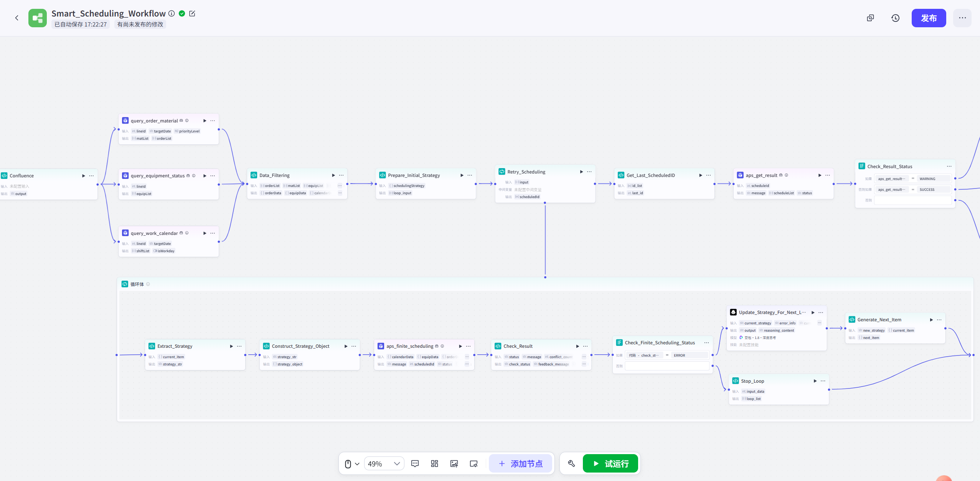
Task: Click the 循环体 loop body icon
Action: coord(125,284)
